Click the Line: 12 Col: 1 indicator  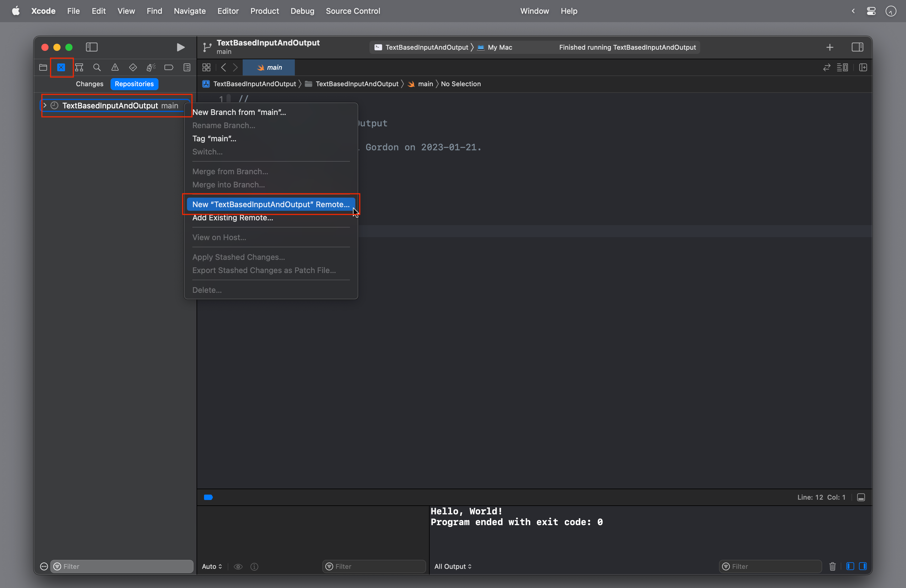click(821, 498)
